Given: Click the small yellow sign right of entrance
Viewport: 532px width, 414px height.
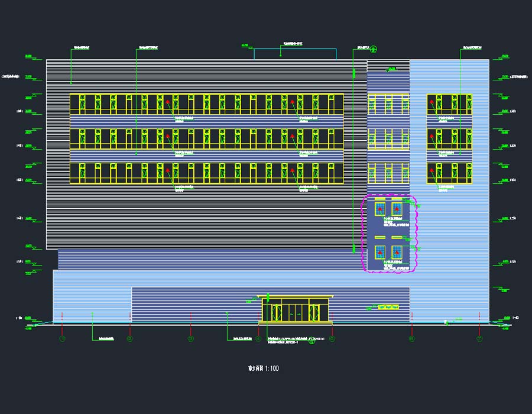Looking at the screenshot, I should coord(389,306).
